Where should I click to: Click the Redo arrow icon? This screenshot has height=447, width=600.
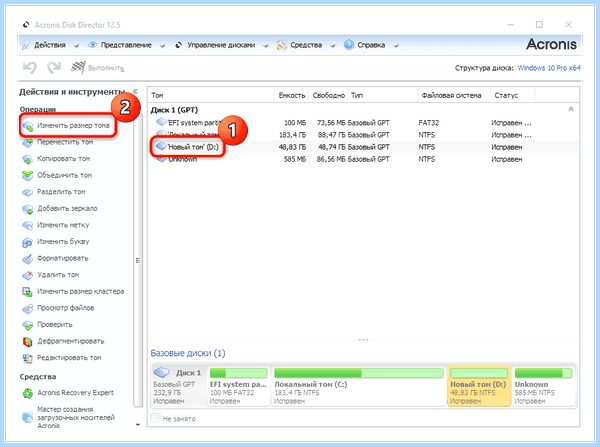click(54, 68)
